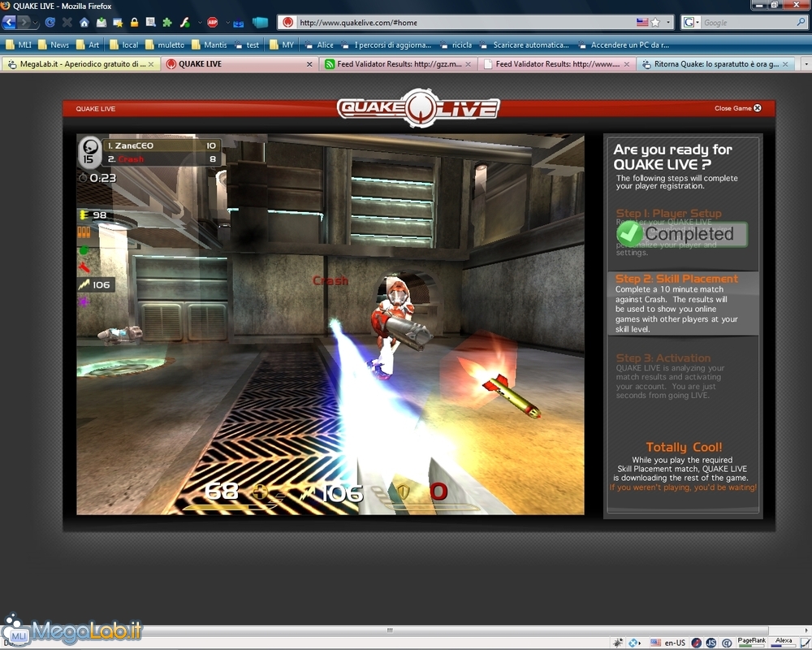Switch to Feed Validator Results gzz.m tab
Image resolution: width=812 pixels, height=650 pixels.
tap(397, 64)
